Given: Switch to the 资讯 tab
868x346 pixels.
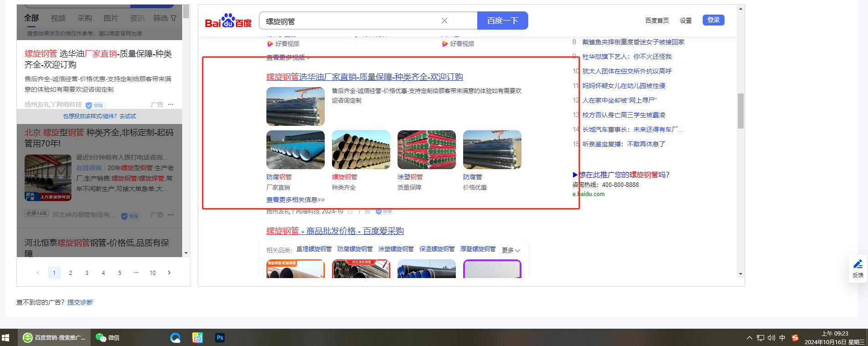Looking at the screenshot, I should click(x=138, y=18).
